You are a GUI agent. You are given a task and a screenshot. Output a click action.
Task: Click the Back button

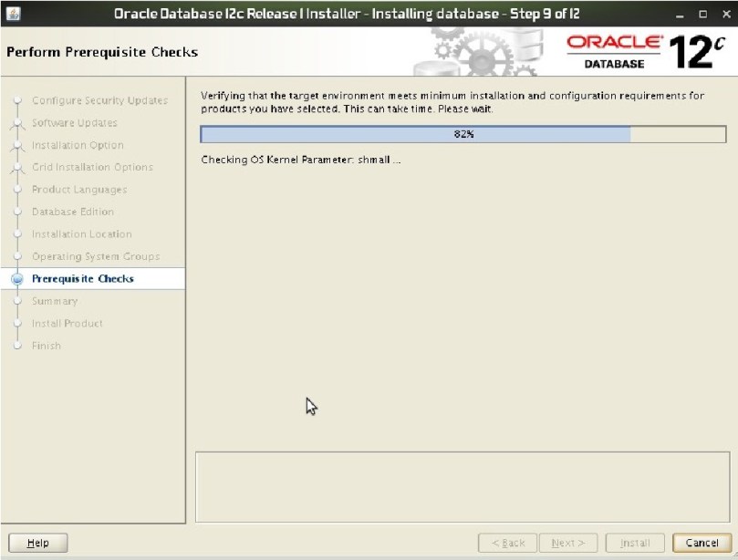(x=507, y=543)
